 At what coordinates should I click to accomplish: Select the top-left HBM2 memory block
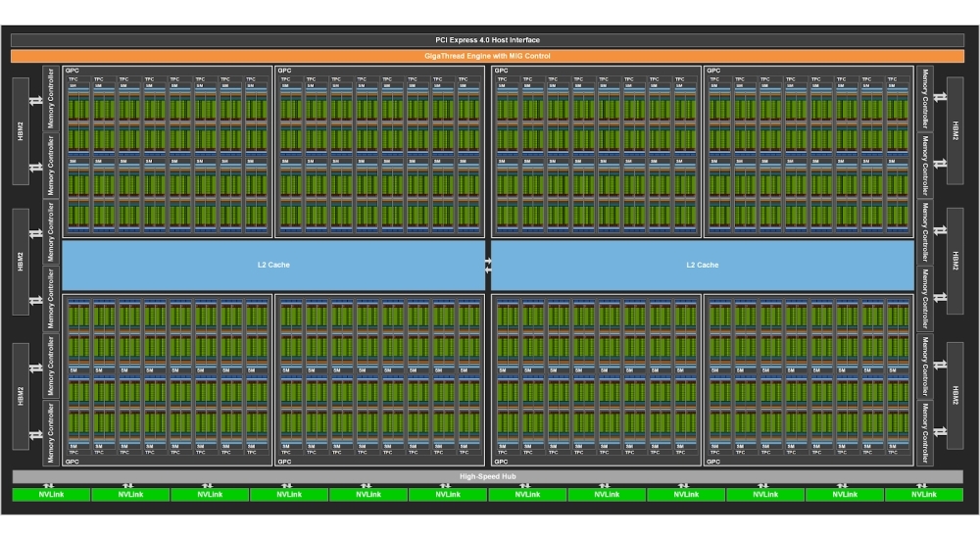[22, 130]
